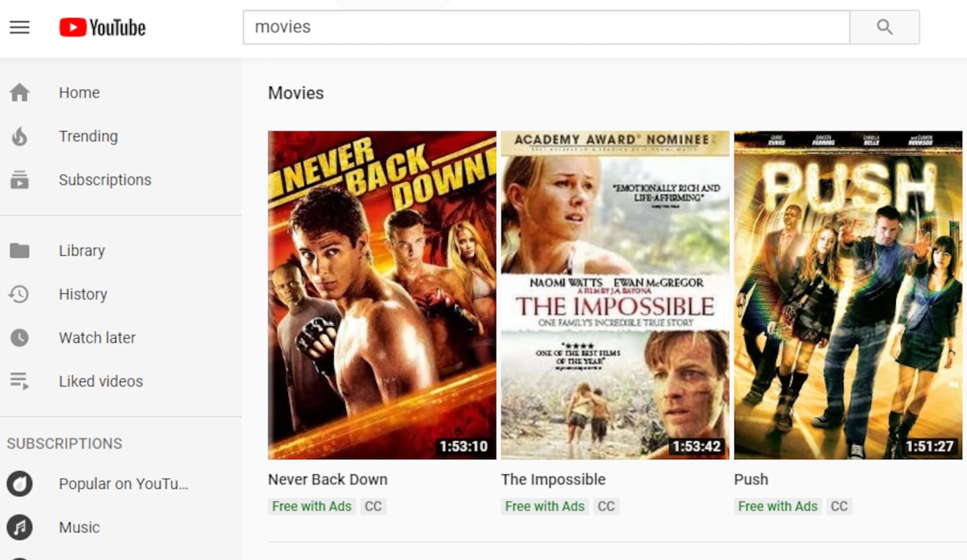
Task: Click Free with Ads badge under Push
Action: point(778,506)
